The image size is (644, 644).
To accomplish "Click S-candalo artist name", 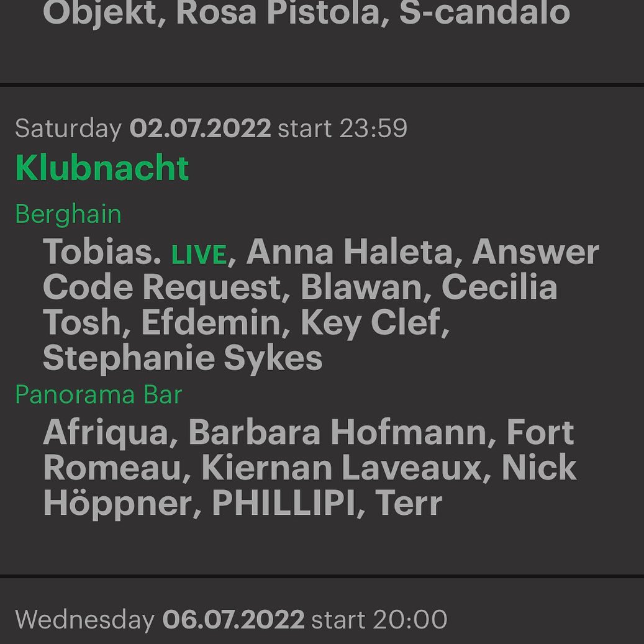I will [484, 12].
